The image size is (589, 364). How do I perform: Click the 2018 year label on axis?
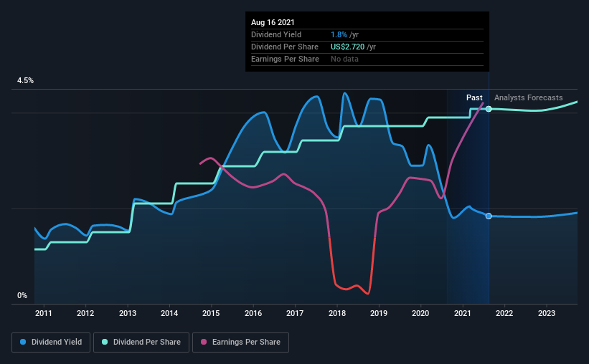click(x=337, y=313)
